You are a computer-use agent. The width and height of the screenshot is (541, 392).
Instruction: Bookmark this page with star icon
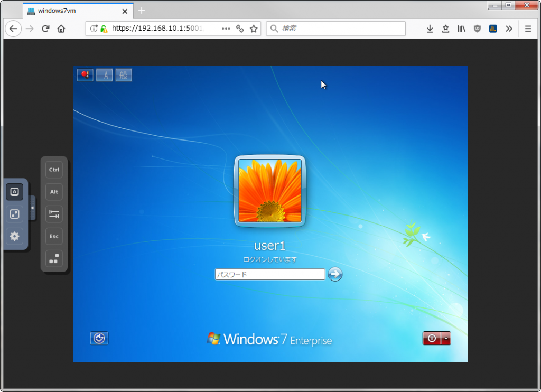[254, 29]
